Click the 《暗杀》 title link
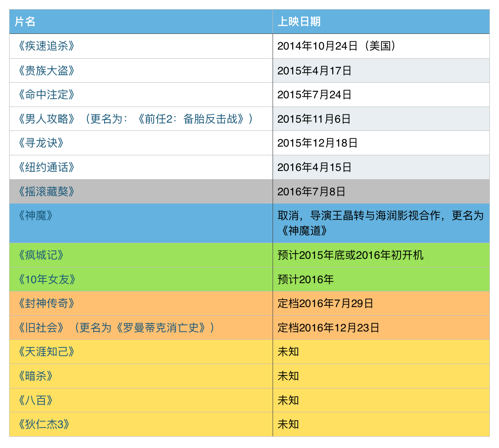 click(x=36, y=376)
